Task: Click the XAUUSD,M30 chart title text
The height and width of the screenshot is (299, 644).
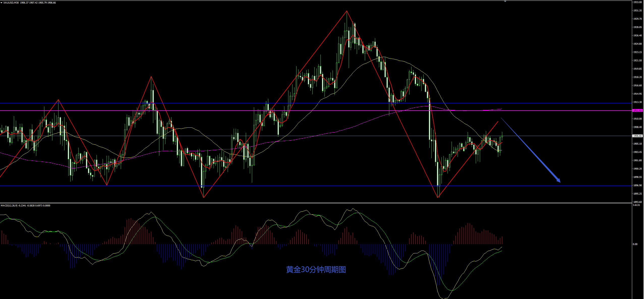Action: pyautogui.click(x=11, y=3)
